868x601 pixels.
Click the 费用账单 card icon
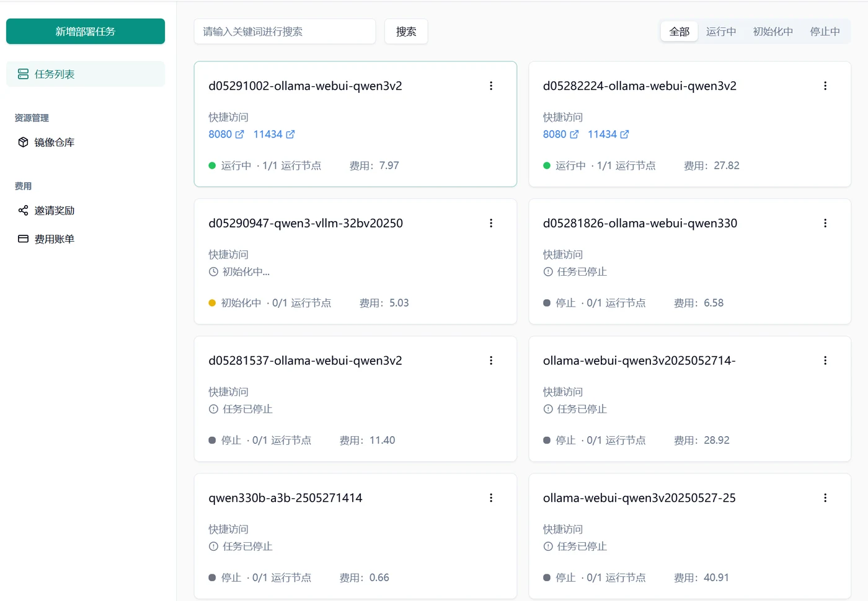[23, 239]
